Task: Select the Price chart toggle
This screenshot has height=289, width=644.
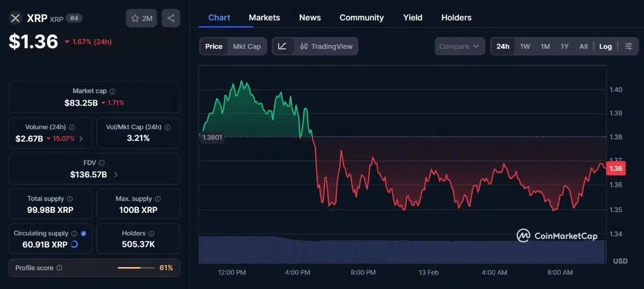Action: click(214, 46)
